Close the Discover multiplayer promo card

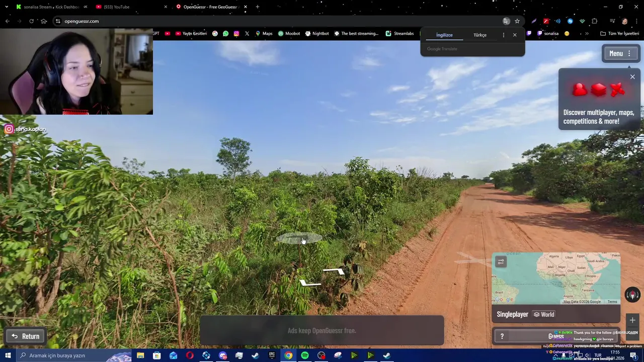[632, 77]
